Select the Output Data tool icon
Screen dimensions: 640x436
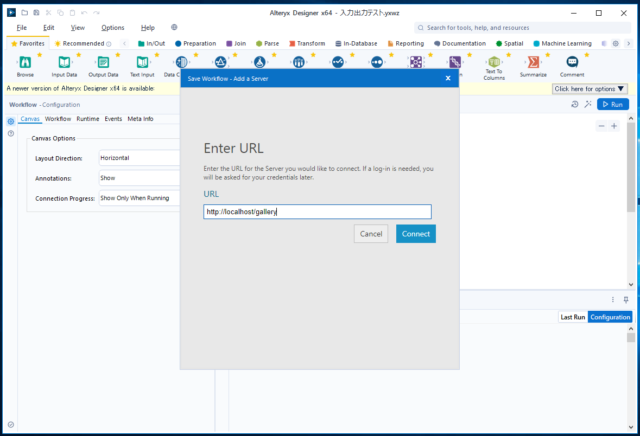103,62
